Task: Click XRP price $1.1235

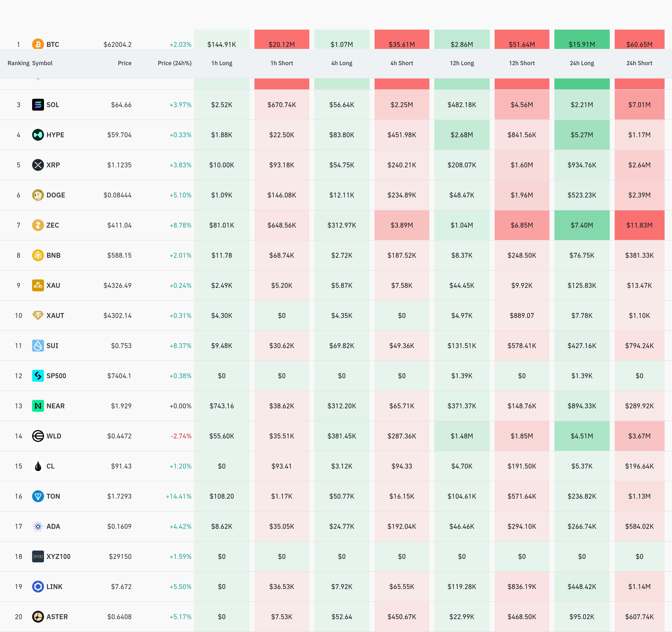Action: 119,165
